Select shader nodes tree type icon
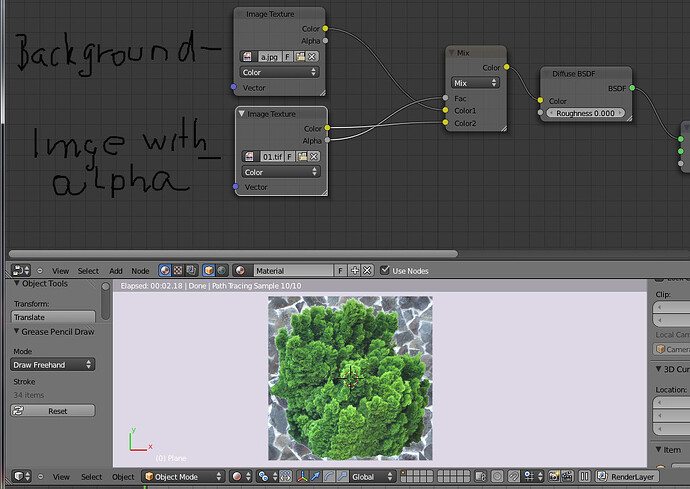 click(x=165, y=270)
